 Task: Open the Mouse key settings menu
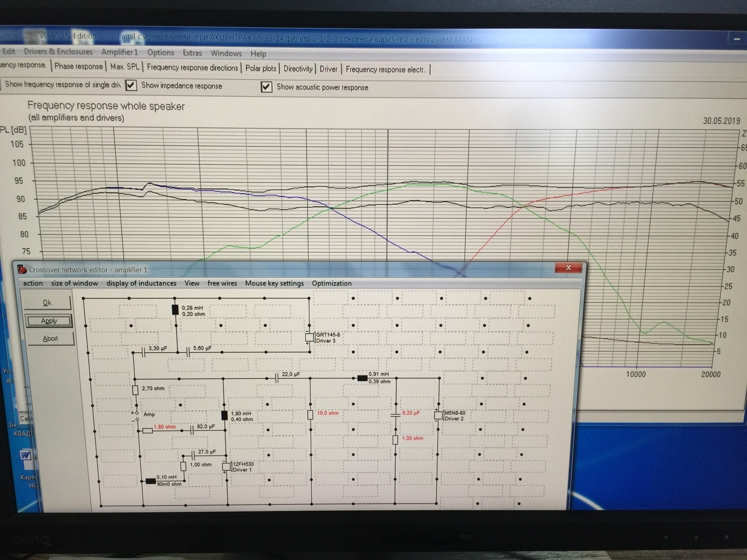coord(274,283)
